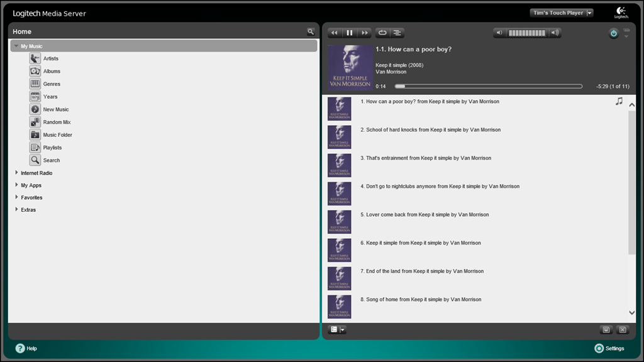The width and height of the screenshot is (644, 362).
Task: Open the Albums icon
Action: coord(35,71)
